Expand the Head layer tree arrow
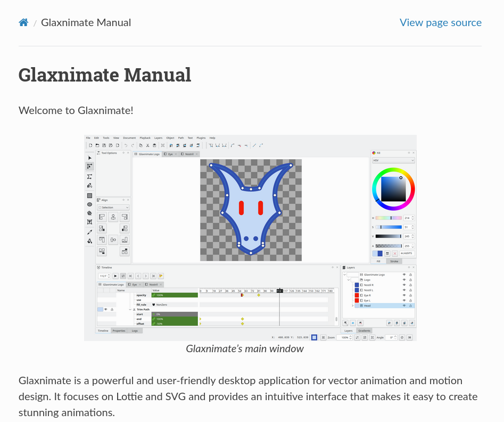504x422 pixels. (353, 306)
